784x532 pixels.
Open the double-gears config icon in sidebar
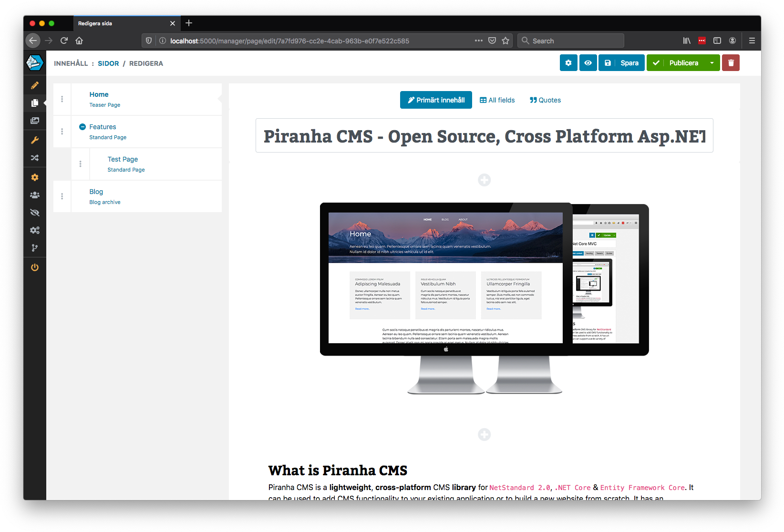[x=35, y=230]
